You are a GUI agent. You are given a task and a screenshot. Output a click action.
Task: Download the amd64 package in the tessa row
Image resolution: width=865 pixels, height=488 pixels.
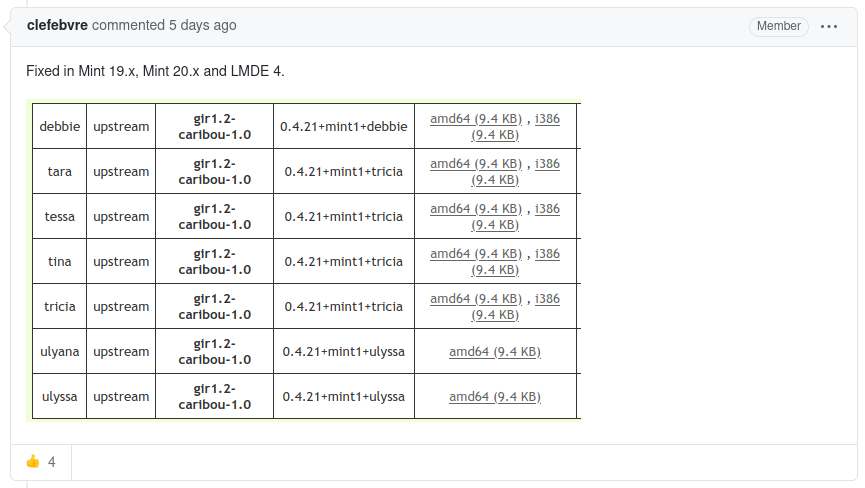476,209
